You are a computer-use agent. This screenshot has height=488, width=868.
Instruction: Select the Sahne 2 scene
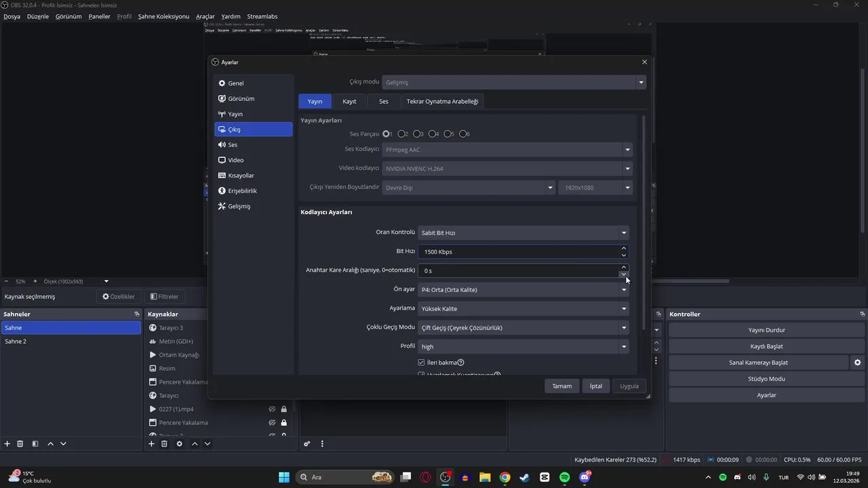coord(71,342)
